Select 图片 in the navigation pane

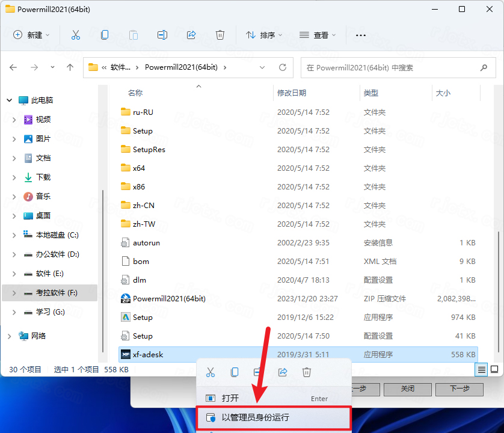[43, 139]
